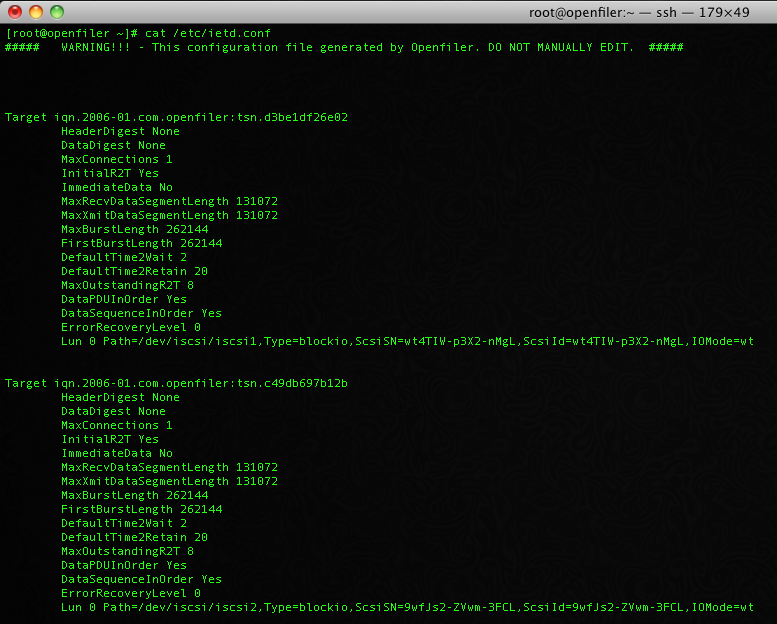This screenshot has height=624, width=777.
Task: Select the Target line ending in tsn.c49db697b12b
Action: tap(176, 383)
